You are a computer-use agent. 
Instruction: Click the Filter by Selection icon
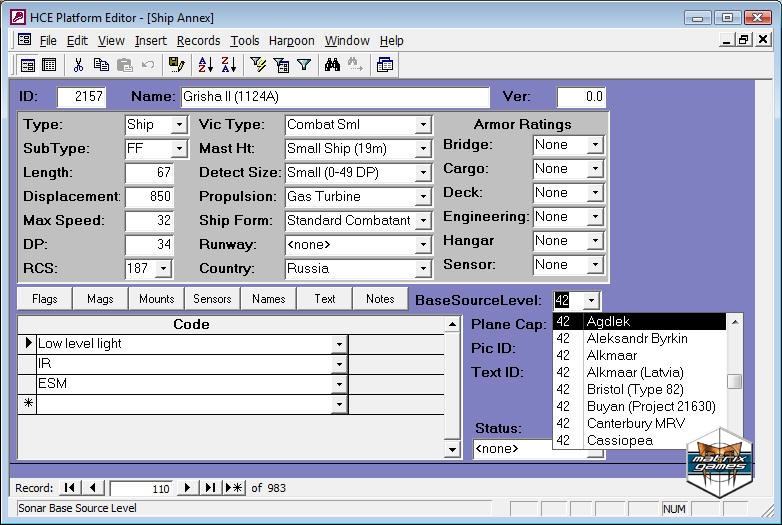258,65
